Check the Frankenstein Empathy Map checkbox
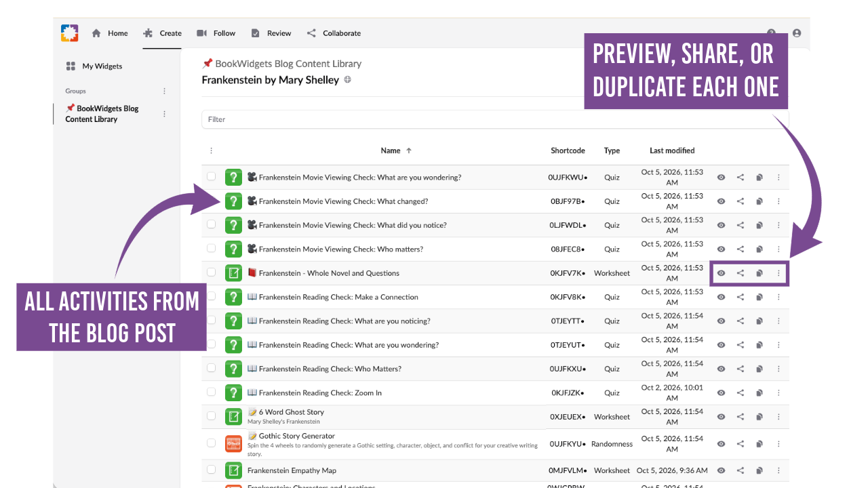The width and height of the screenshot is (868, 488). [212, 469]
